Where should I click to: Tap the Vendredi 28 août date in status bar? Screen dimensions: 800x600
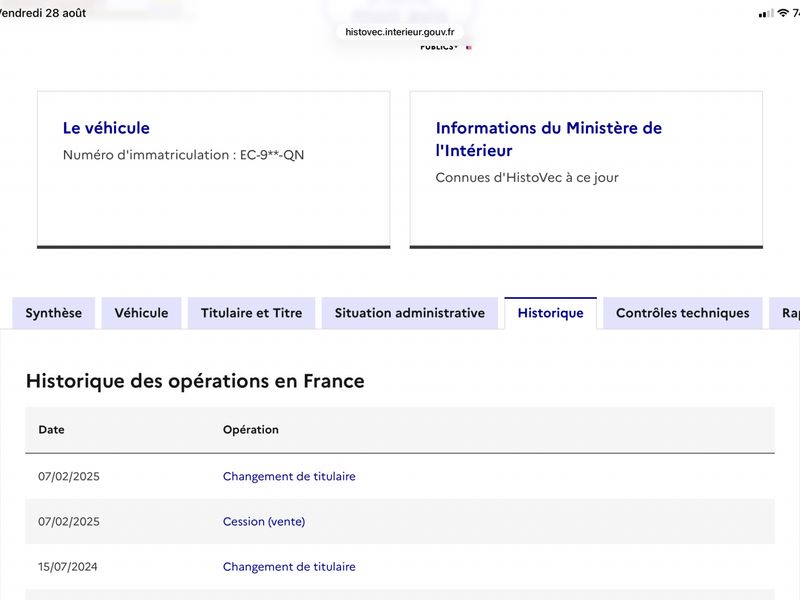43,13
